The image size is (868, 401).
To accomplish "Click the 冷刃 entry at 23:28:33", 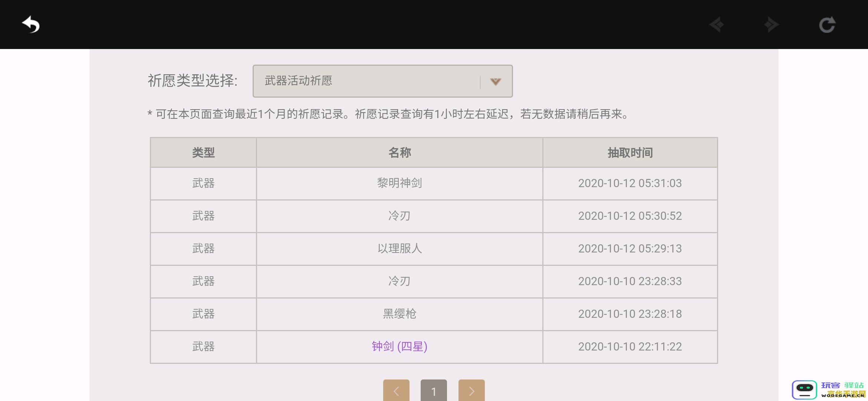I will click(400, 281).
